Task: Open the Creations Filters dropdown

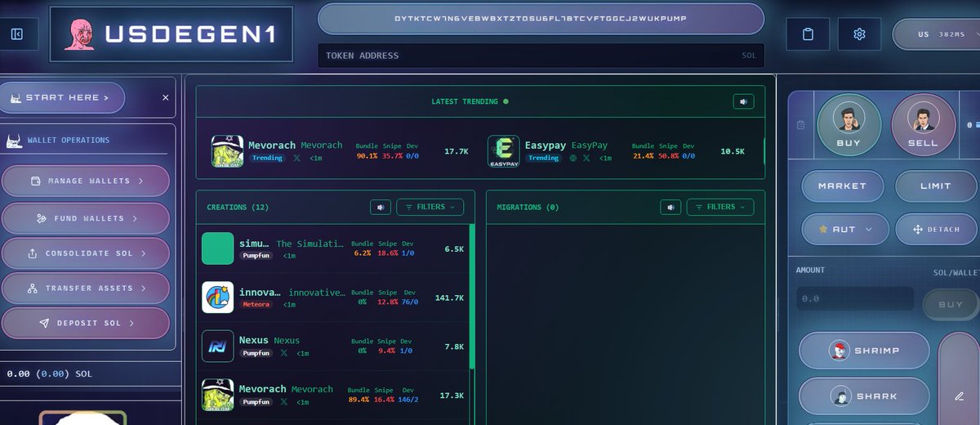Action: [x=430, y=208]
